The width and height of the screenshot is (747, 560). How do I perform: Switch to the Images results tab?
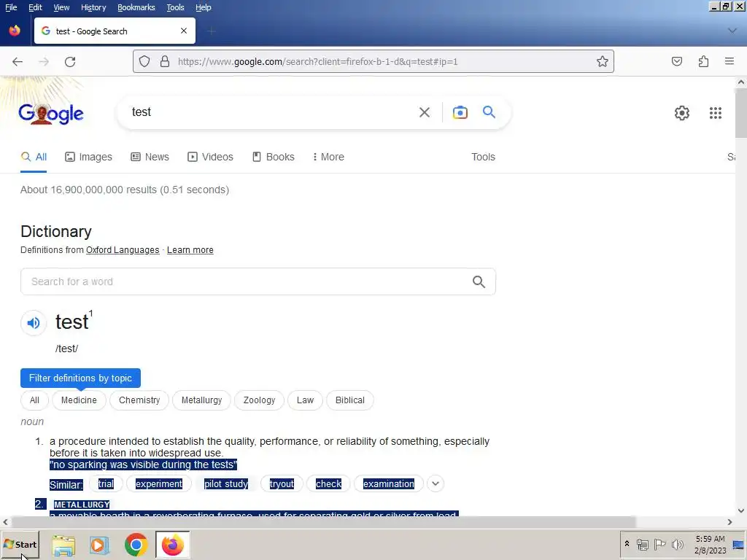(88, 157)
